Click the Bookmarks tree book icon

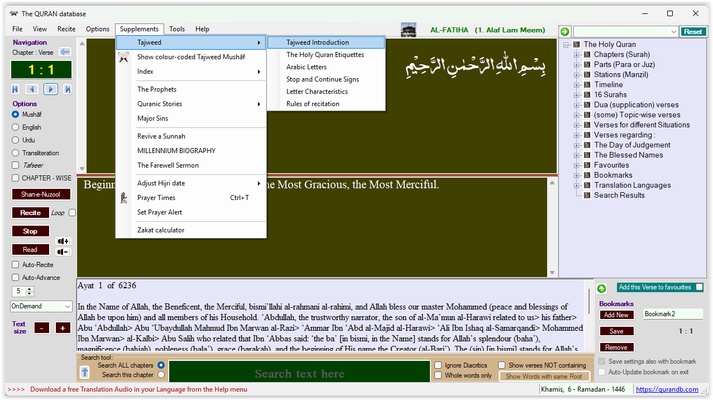(587, 175)
